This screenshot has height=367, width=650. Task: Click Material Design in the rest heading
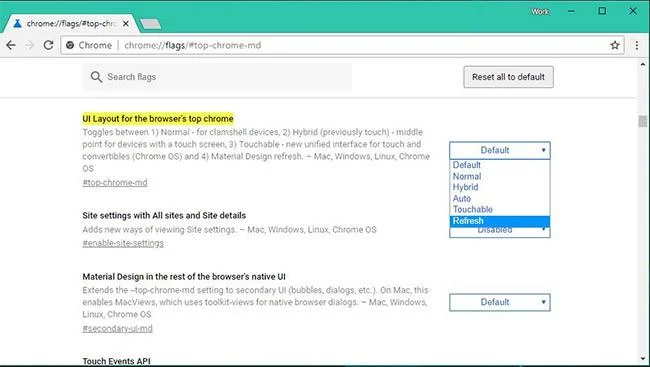click(184, 277)
